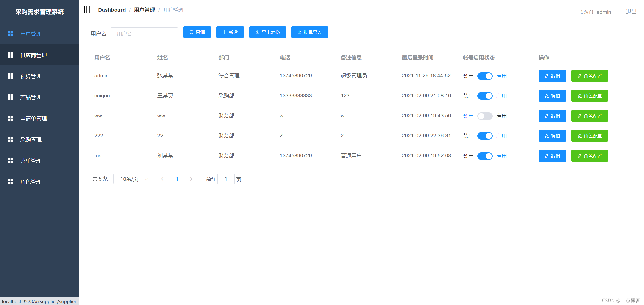Image resolution: width=644 pixels, height=305 pixels.
Task: Click 最后登录时间 column header
Action: pos(418,58)
